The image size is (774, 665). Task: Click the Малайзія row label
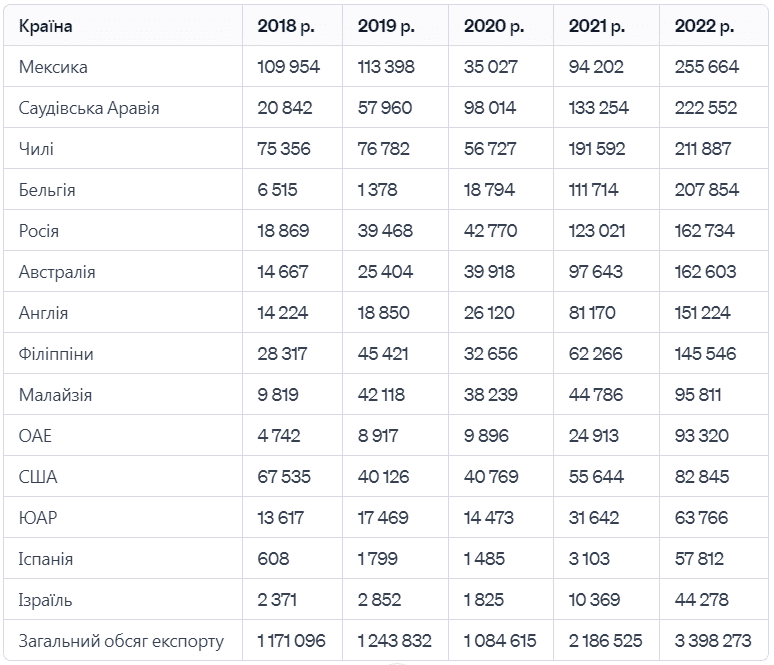[55, 395]
